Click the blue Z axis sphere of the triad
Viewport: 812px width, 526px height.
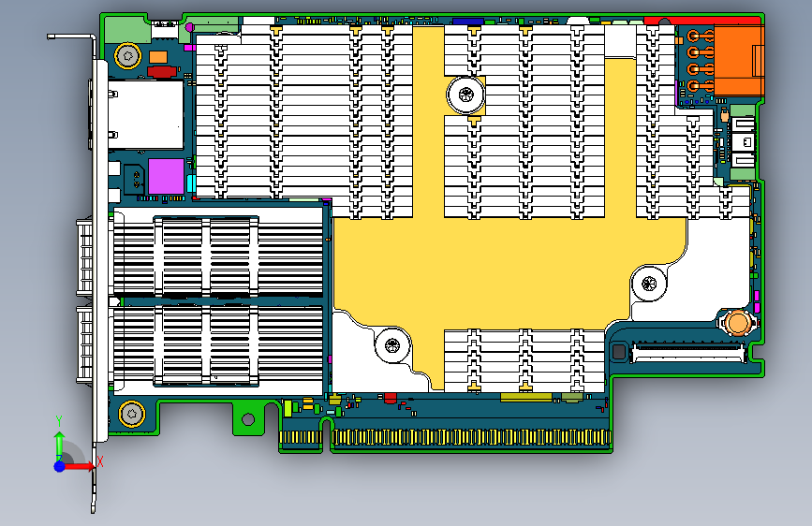pyautogui.click(x=60, y=466)
